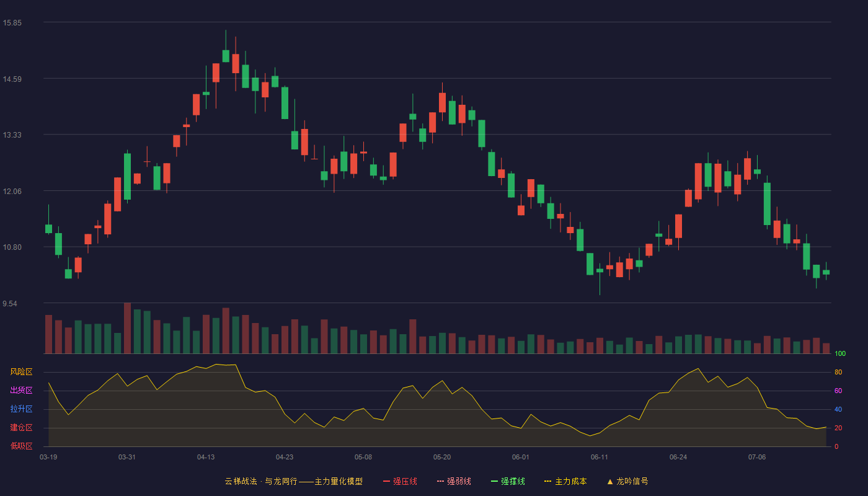Click the 40 indicator scale label

click(x=838, y=409)
